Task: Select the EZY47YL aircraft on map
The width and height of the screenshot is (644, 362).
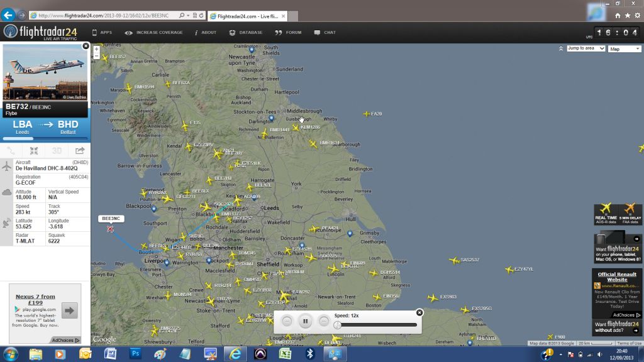Action: [509, 270]
